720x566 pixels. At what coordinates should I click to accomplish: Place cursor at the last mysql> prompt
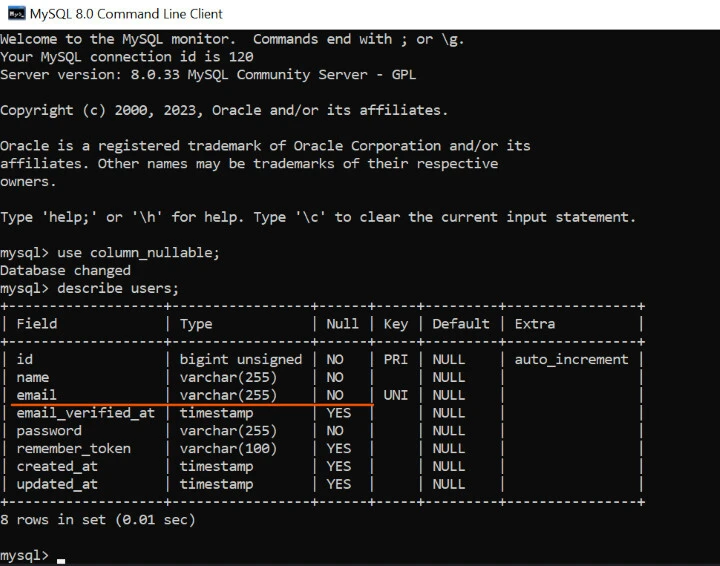click(x=61, y=556)
